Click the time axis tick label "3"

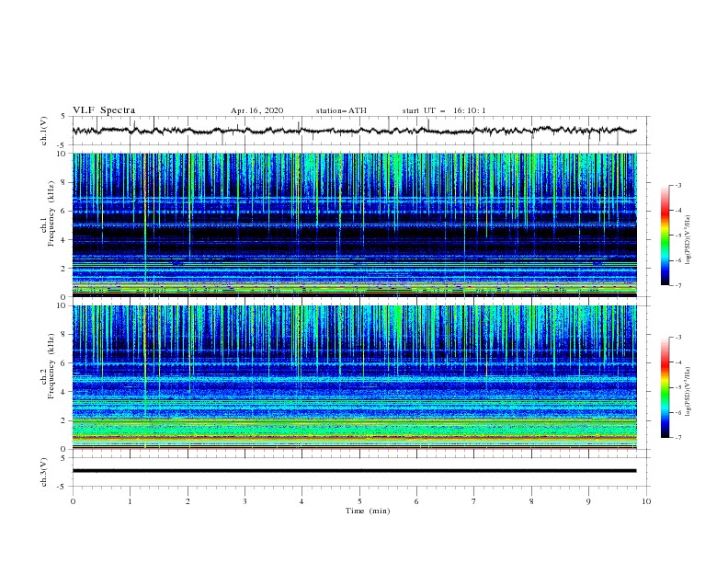(245, 501)
